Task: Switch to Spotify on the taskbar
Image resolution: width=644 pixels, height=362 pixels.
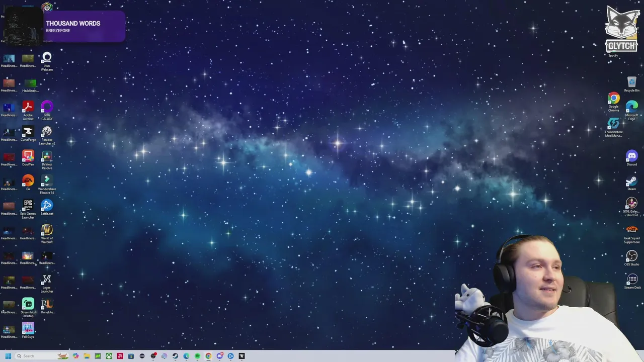Action: (x=197, y=356)
